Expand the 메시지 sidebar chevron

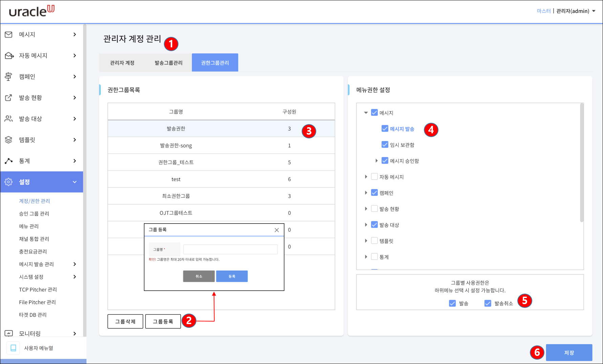coord(75,35)
